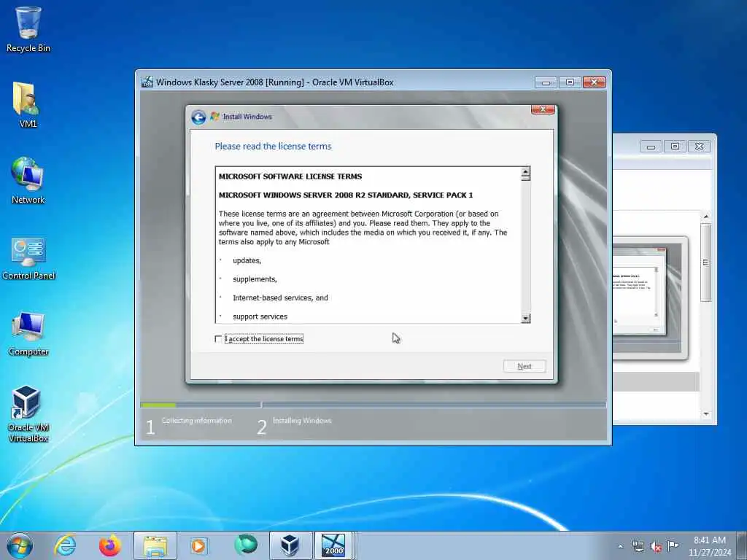Open Windows Media Player from the taskbar

pos(198,545)
